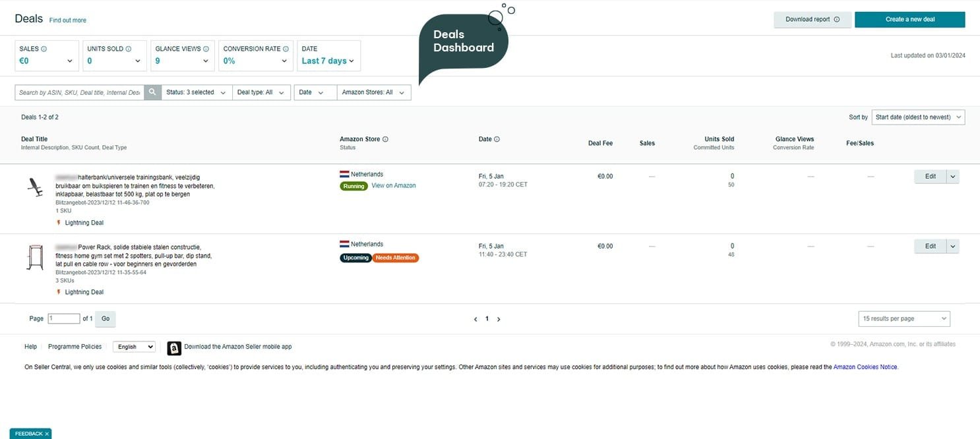Click the deal search input field
Screen dimensions: 980x439
coord(79,92)
